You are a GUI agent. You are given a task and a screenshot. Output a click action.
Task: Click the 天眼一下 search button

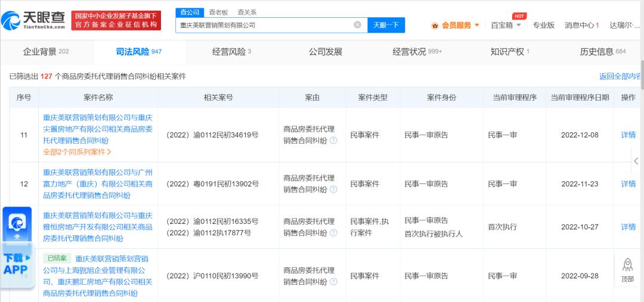[386, 24]
